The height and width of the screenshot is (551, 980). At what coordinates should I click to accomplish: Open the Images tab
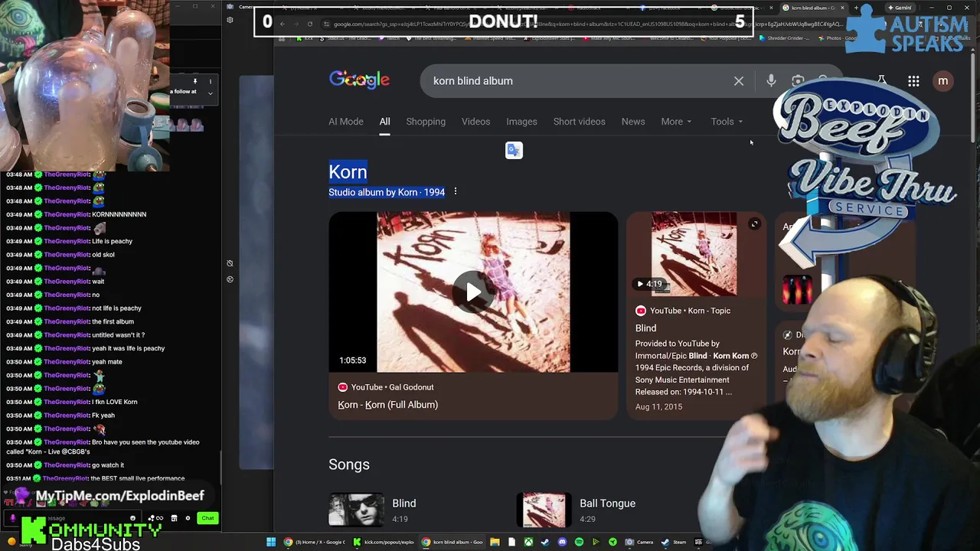(x=521, y=122)
